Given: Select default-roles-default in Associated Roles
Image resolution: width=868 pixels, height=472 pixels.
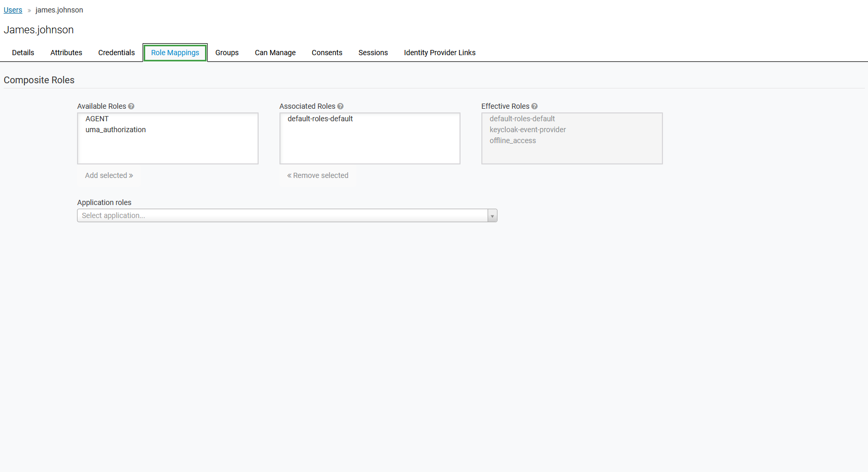Looking at the screenshot, I should 320,119.
